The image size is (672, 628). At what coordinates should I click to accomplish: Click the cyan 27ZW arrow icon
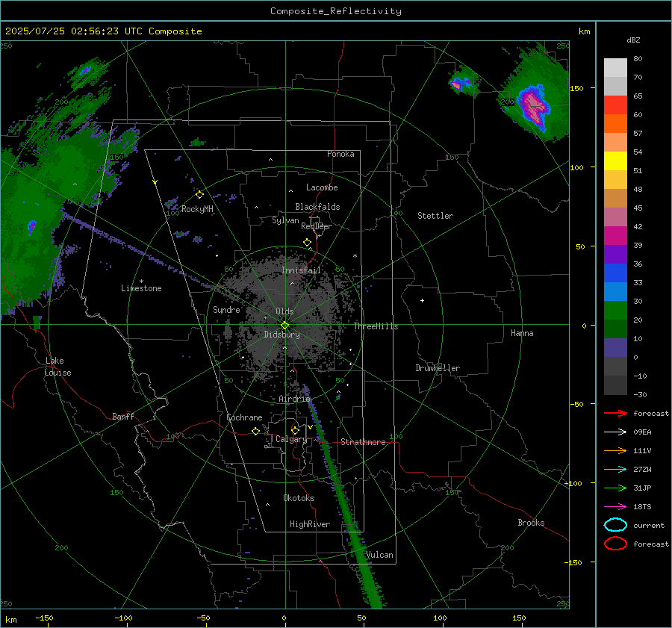coord(615,470)
